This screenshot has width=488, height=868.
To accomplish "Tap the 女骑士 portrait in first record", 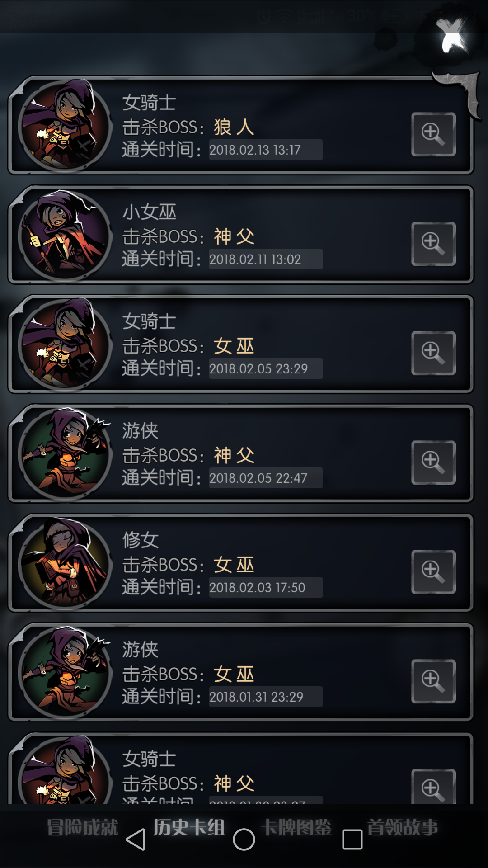I will point(65,126).
